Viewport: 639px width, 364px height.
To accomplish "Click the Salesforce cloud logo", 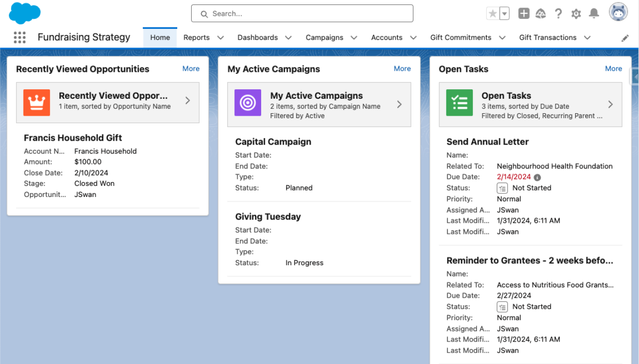I will click(24, 13).
